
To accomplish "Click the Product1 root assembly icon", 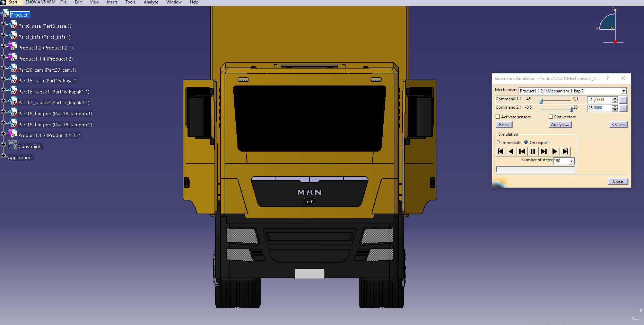I will [5, 13].
